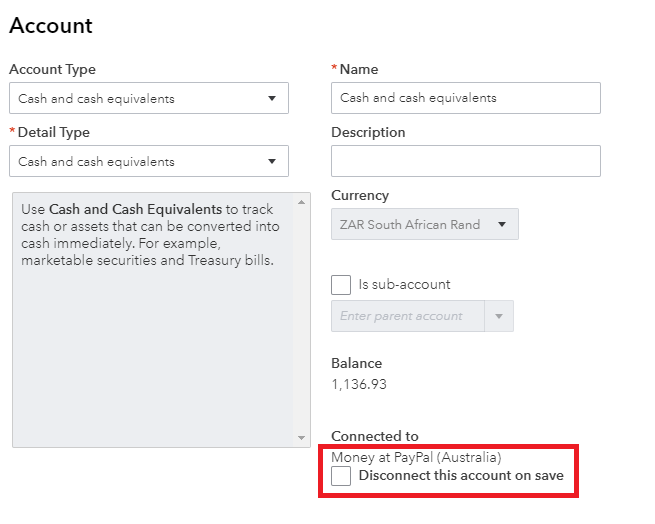The height and width of the screenshot is (524, 655).
Task: Enable Disconnect this account on save checkbox
Action: click(341, 476)
